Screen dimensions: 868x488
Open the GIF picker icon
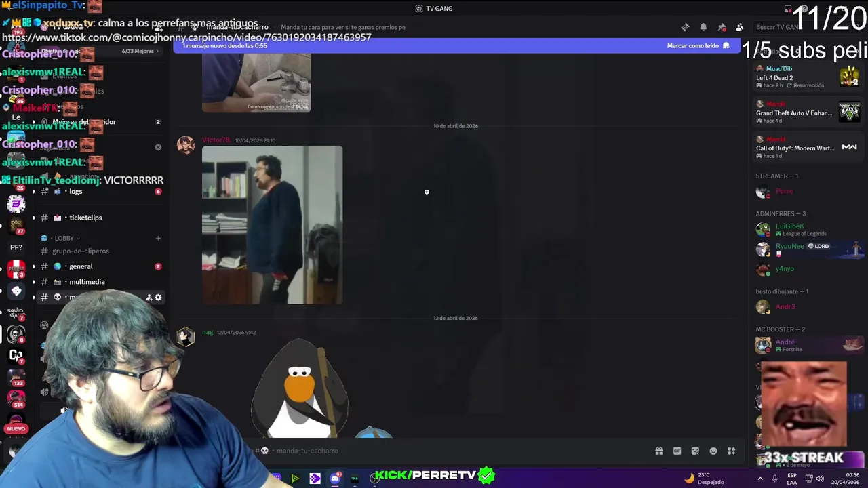coord(677,451)
